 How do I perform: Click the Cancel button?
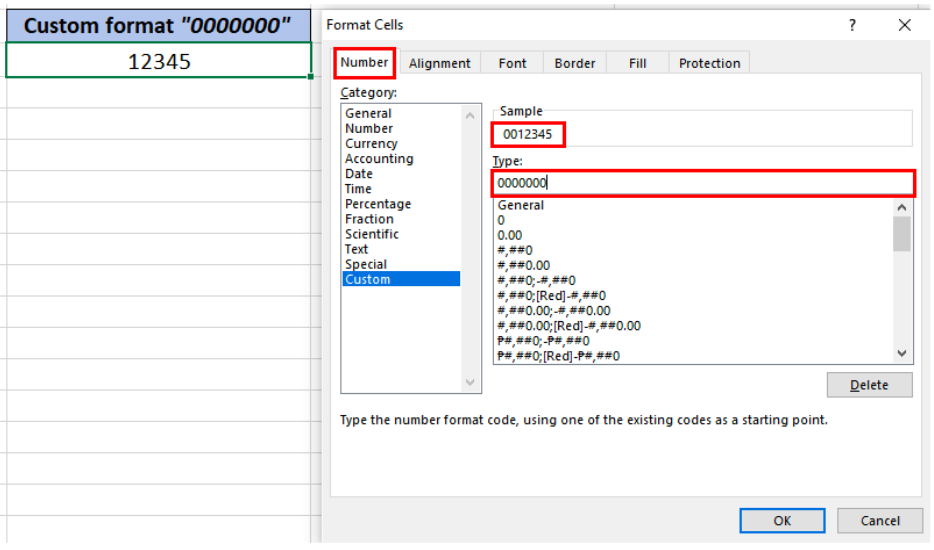coord(880,521)
